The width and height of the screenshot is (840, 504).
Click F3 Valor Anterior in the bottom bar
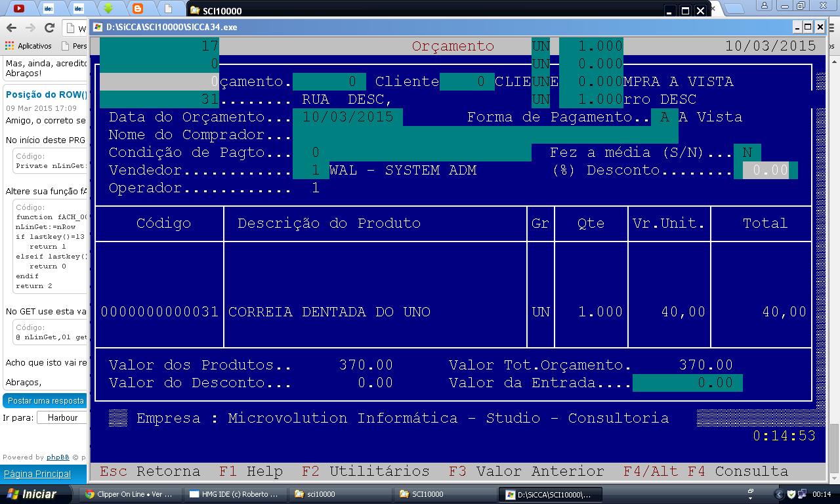526,471
